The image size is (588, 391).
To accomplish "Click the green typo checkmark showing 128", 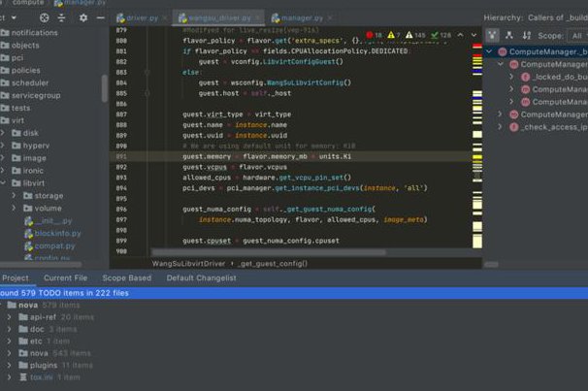I will [x=441, y=35].
